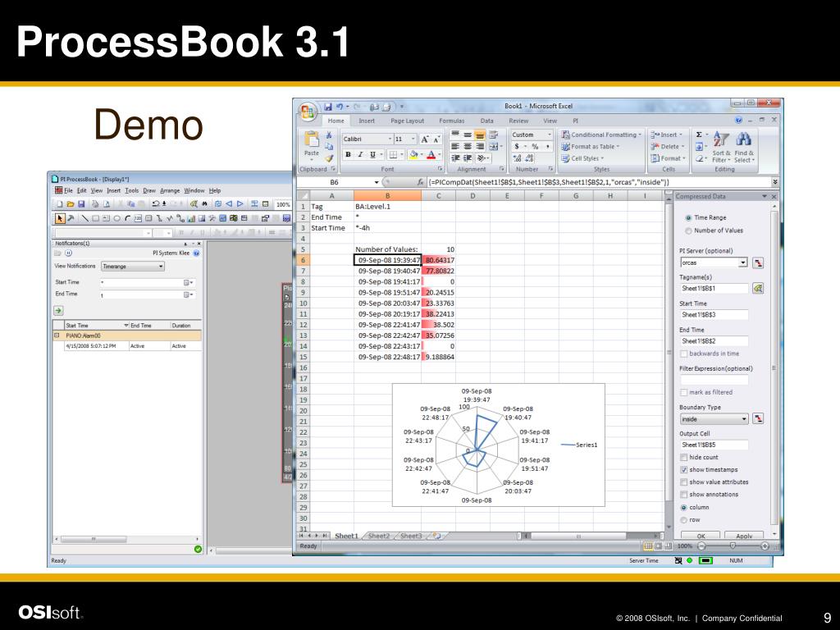This screenshot has width=840, height=630.
Task: Switch to the Sheet2 worksheet tab
Action: [379, 536]
